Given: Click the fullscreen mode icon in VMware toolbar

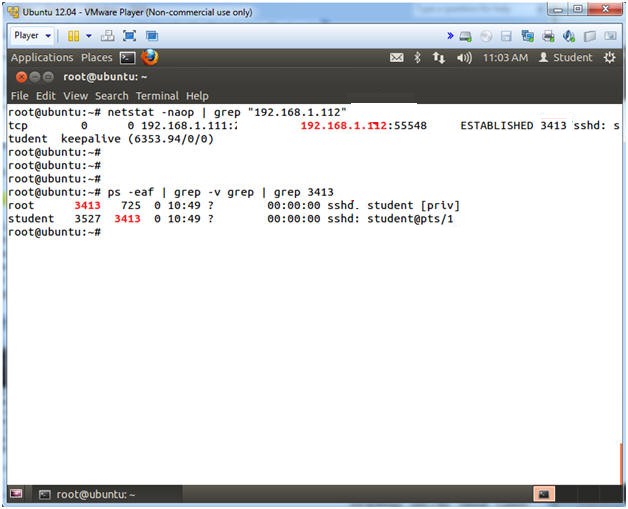Looking at the screenshot, I should (128, 36).
